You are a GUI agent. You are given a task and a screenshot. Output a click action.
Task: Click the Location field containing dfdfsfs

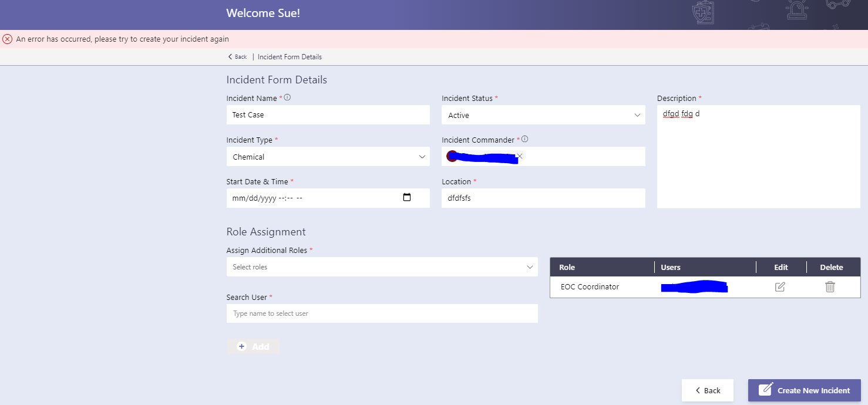(x=543, y=198)
